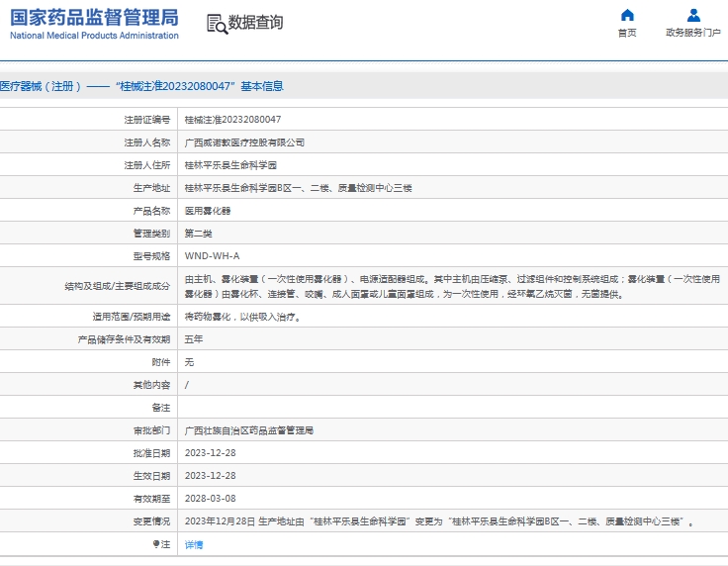Click the 批准日期 label
The height and width of the screenshot is (566, 728).
[x=151, y=453]
